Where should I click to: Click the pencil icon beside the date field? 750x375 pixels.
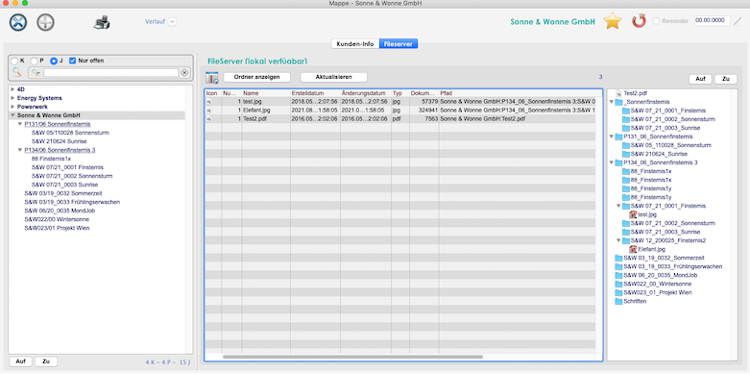click(739, 21)
